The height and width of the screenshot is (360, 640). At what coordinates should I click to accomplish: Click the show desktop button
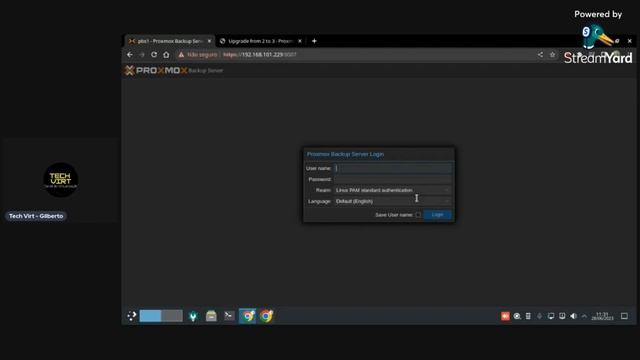click(624, 316)
